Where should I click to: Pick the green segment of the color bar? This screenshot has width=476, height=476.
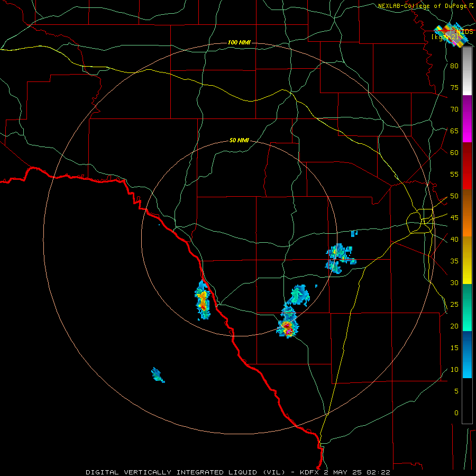[467, 307]
